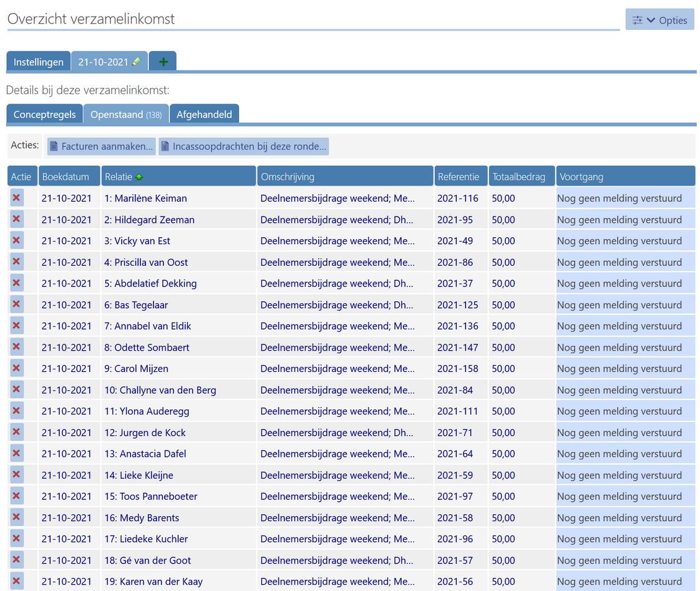Click Incassoopdrachten bij deze ronde button
Screen dimensions: 700x591
click(x=243, y=147)
